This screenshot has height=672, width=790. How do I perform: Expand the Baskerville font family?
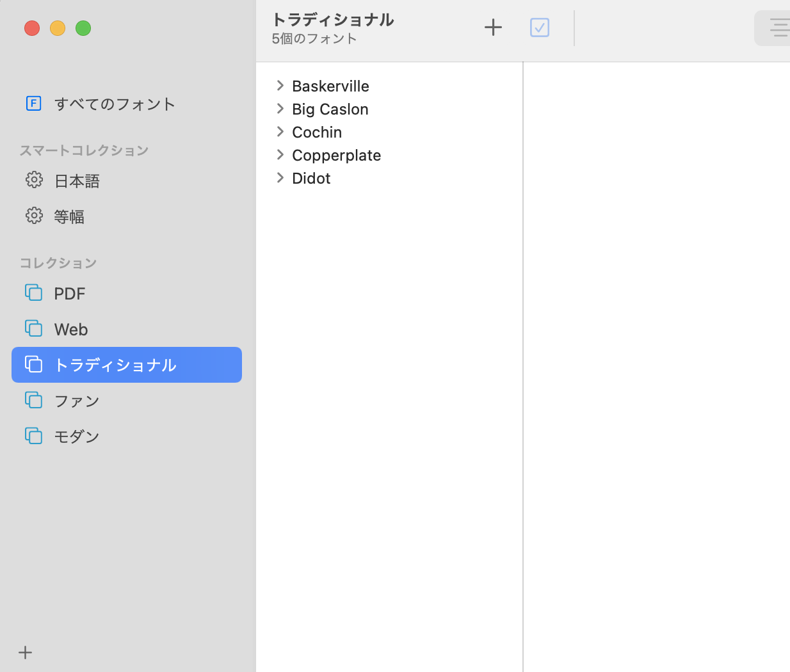point(280,86)
